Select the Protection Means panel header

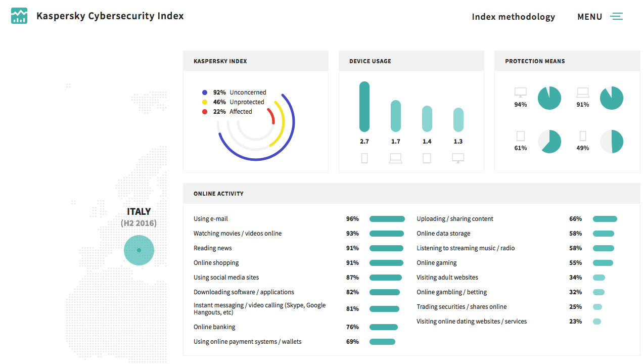(567, 61)
